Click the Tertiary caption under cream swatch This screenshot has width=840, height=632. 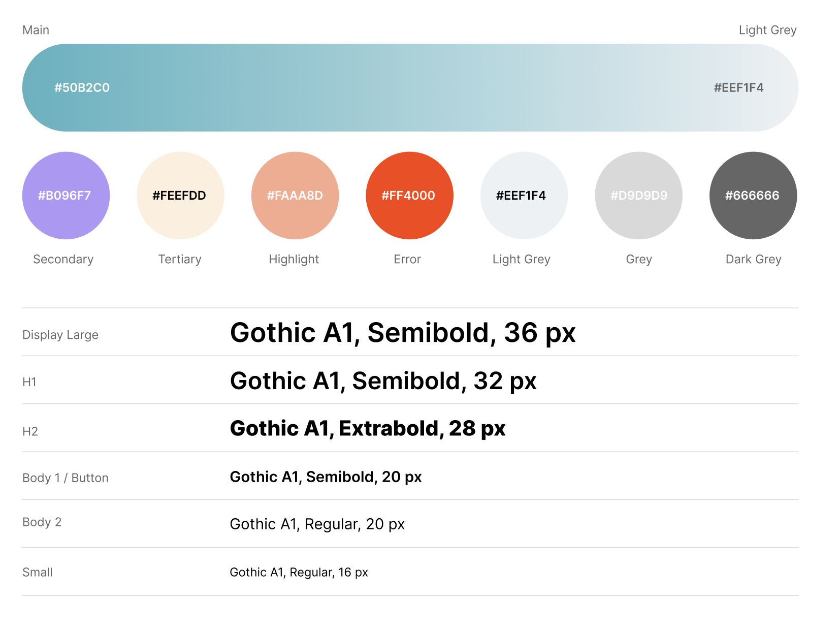pyautogui.click(x=180, y=260)
